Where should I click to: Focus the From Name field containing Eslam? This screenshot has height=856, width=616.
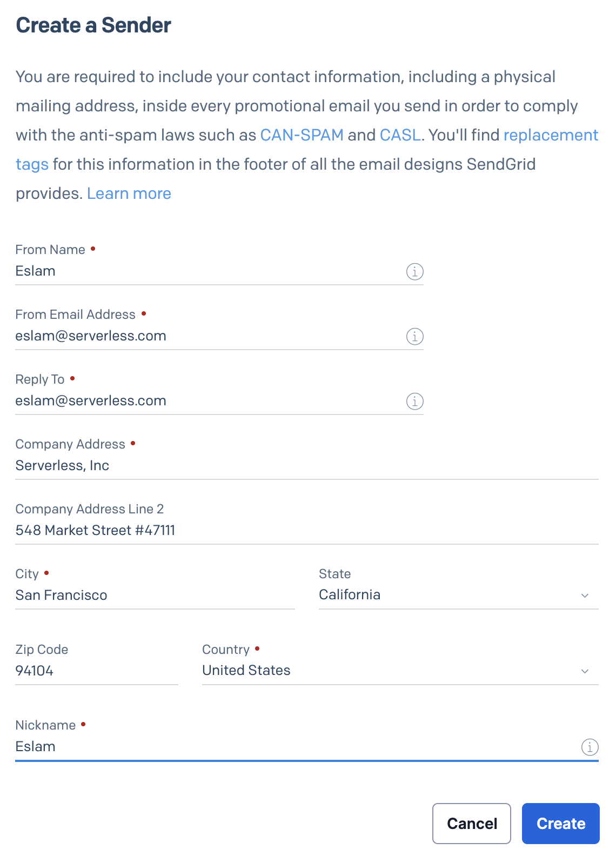click(205, 271)
